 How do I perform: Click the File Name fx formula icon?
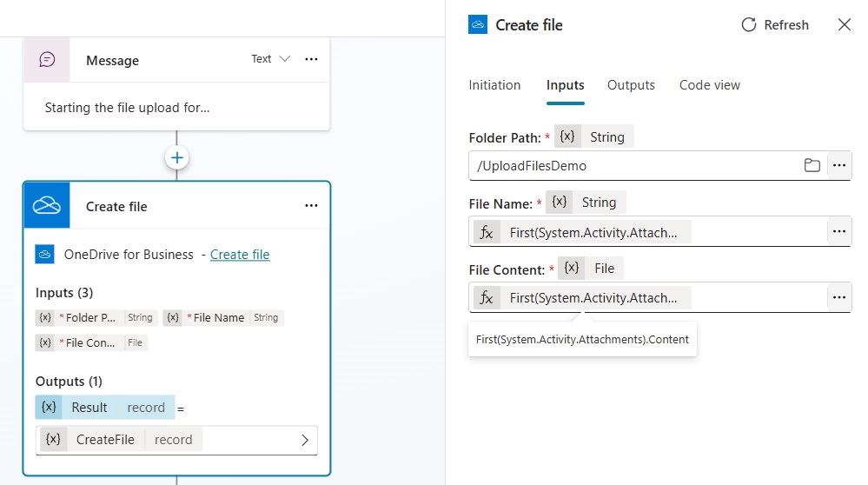tap(487, 233)
